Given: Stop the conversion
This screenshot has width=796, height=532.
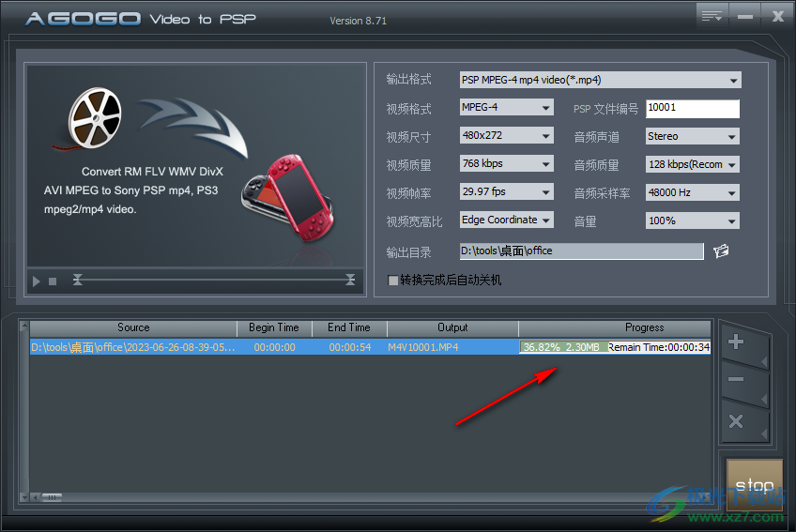Looking at the screenshot, I should pos(755,484).
